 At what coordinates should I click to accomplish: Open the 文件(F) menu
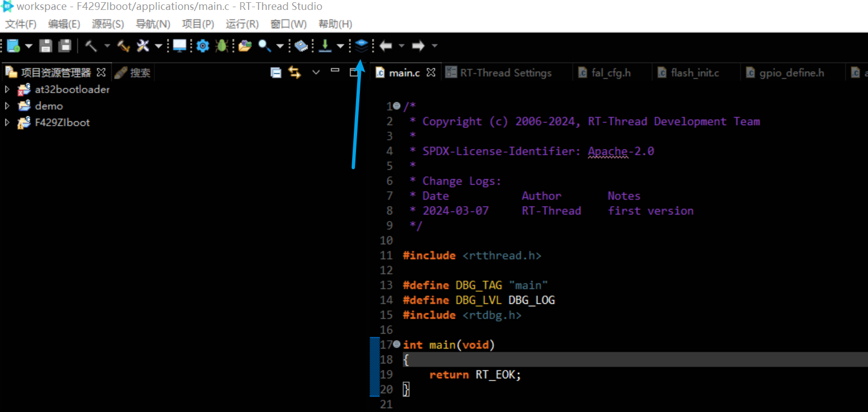click(21, 24)
